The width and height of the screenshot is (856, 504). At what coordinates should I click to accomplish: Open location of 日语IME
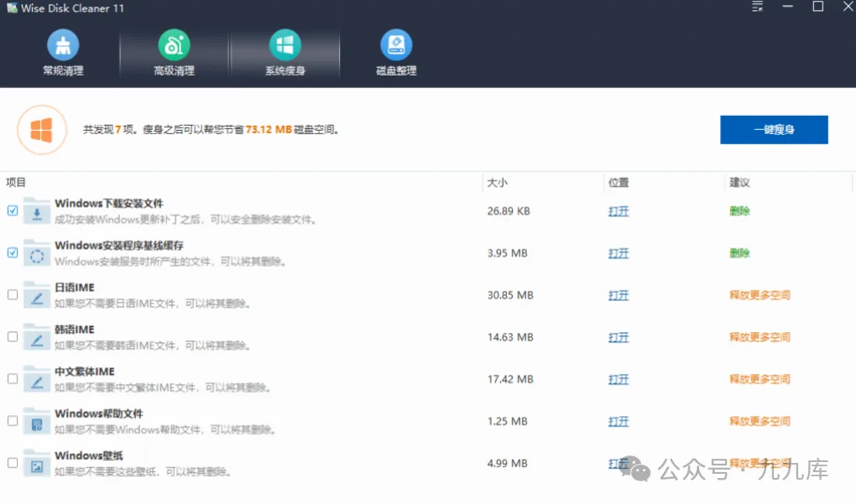point(619,295)
